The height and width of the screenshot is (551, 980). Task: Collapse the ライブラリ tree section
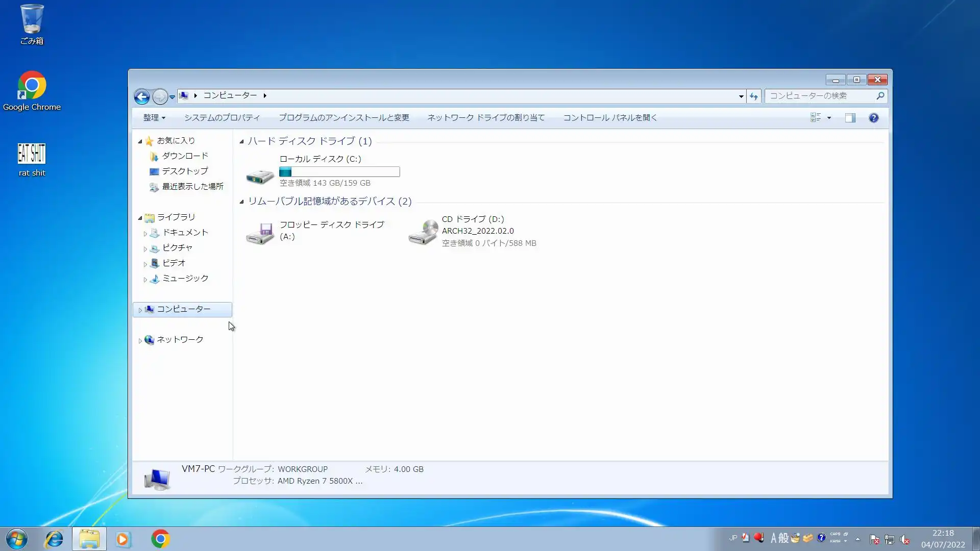click(x=140, y=218)
